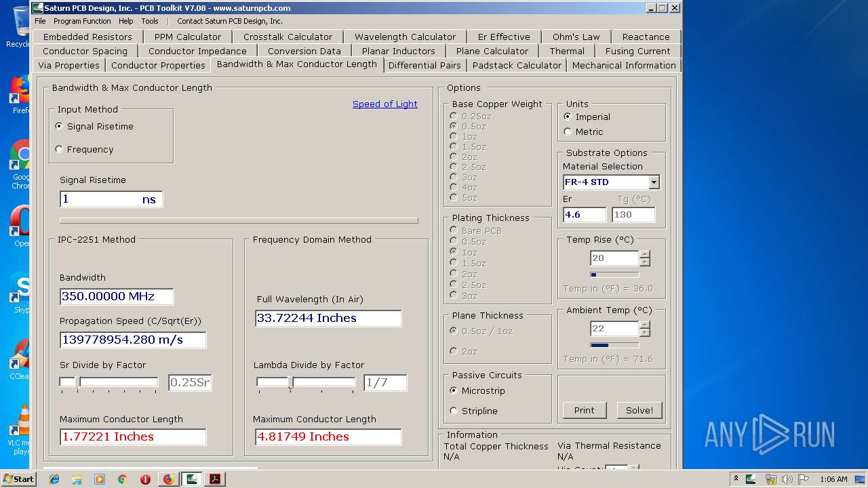Image resolution: width=868 pixels, height=488 pixels.
Task: Select the Google Chrome desktop shortcut
Action: [20, 165]
